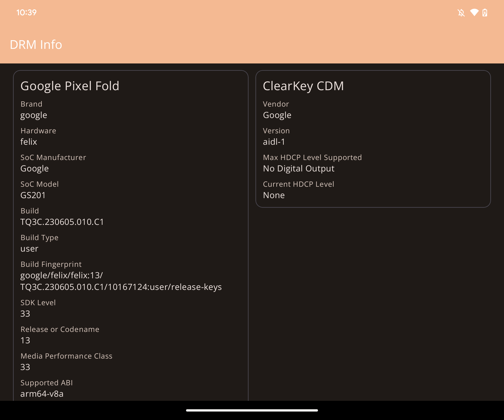Screen dimensions: 504x420
Task: Click the DRM Info app title
Action: (x=36, y=45)
